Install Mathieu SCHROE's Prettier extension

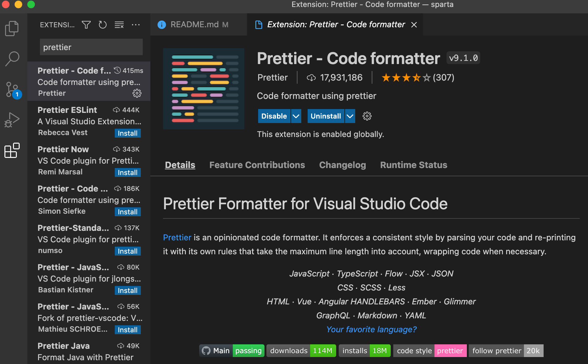pyautogui.click(x=127, y=330)
